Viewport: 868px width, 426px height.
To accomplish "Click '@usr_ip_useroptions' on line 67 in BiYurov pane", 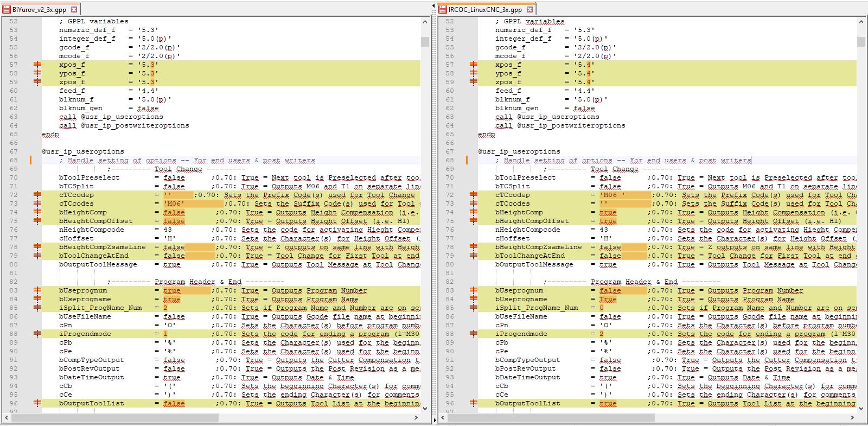I will (83, 151).
